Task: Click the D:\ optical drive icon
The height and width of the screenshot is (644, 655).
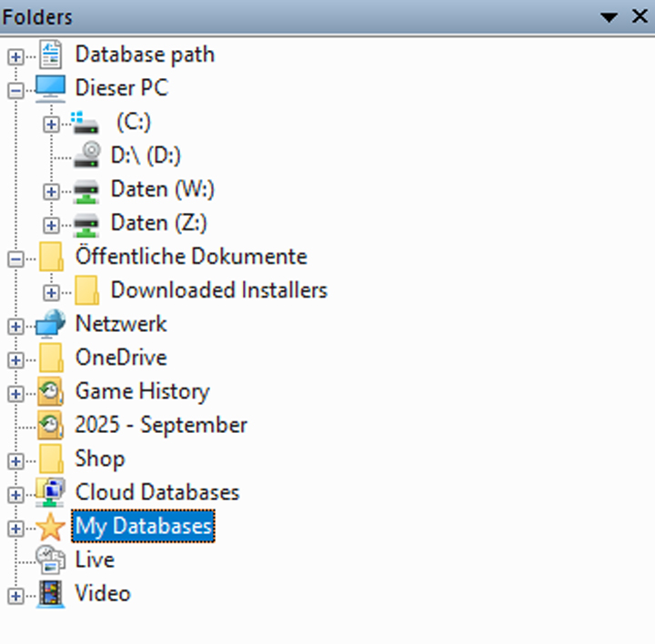Action: (86, 156)
